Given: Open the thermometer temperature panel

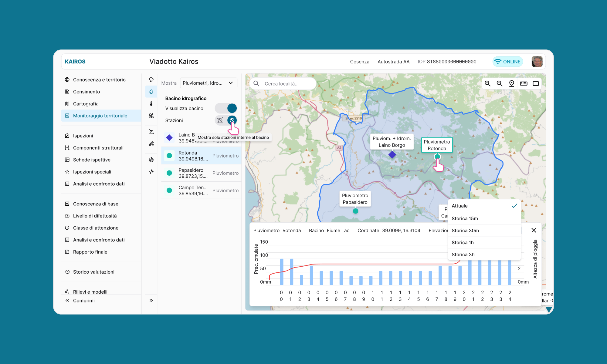Looking at the screenshot, I should pyautogui.click(x=151, y=104).
